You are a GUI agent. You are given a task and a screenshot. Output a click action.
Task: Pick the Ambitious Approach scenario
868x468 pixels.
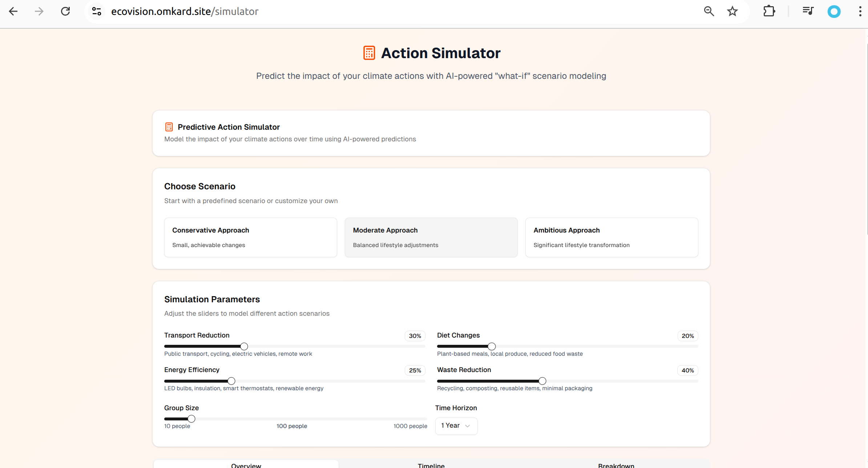pos(611,237)
